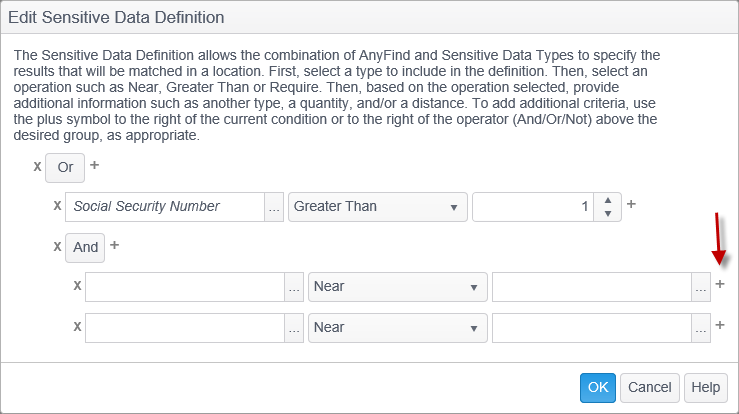Viewport: 739px width, 414px height.
Task: Click OK to save the definition
Action: coord(597,387)
